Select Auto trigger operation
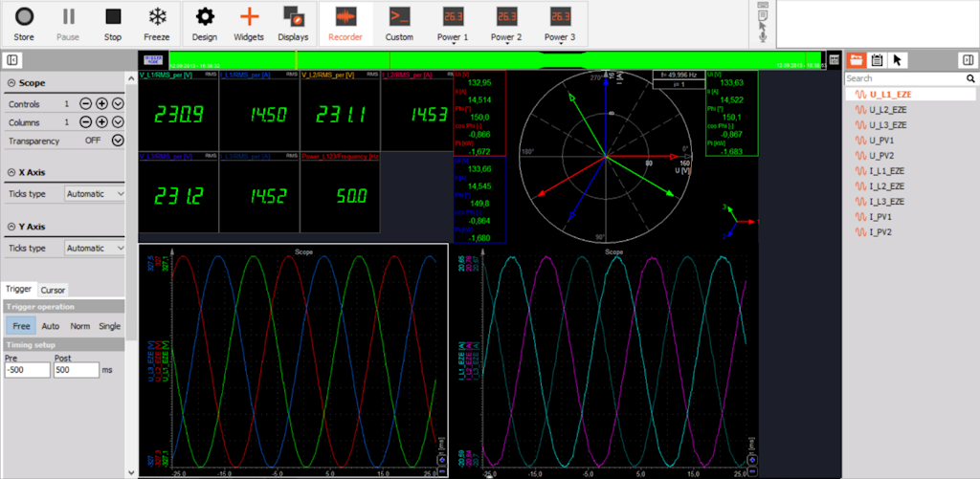The height and width of the screenshot is (479, 980). click(x=51, y=326)
